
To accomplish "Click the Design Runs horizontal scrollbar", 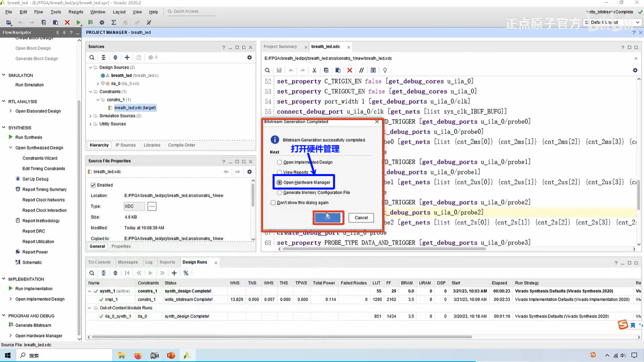I will coord(282,337).
